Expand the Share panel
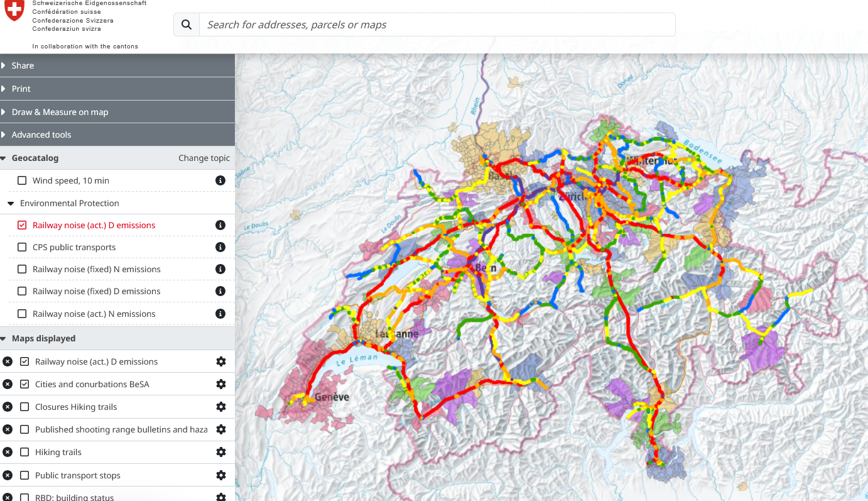This screenshot has height=501, width=868. click(23, 65)
